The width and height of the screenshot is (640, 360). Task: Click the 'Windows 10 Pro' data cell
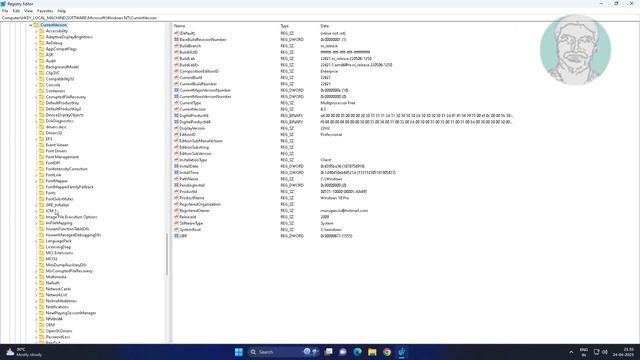coord(335,198)
